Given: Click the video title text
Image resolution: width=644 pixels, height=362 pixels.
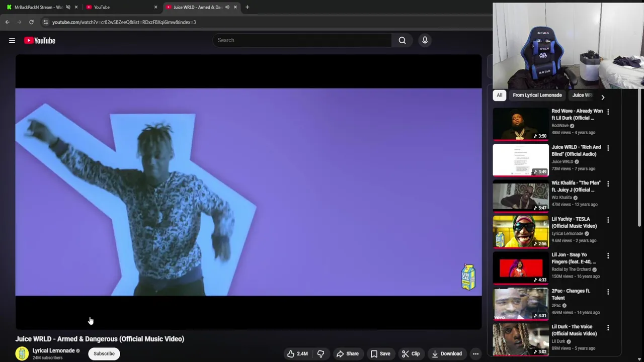Looking at the screenshot, I should tap(100, 339).
